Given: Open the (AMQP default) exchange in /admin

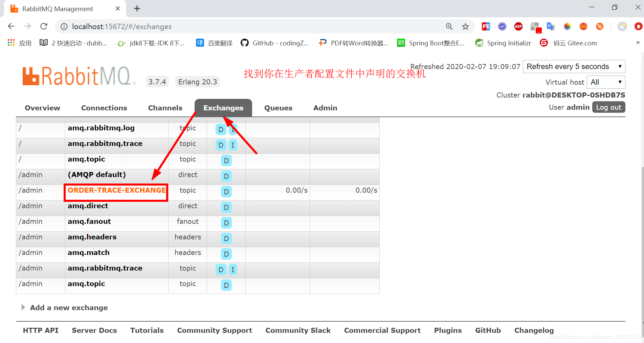Looking at the screenshot, I should pos(97,175).
